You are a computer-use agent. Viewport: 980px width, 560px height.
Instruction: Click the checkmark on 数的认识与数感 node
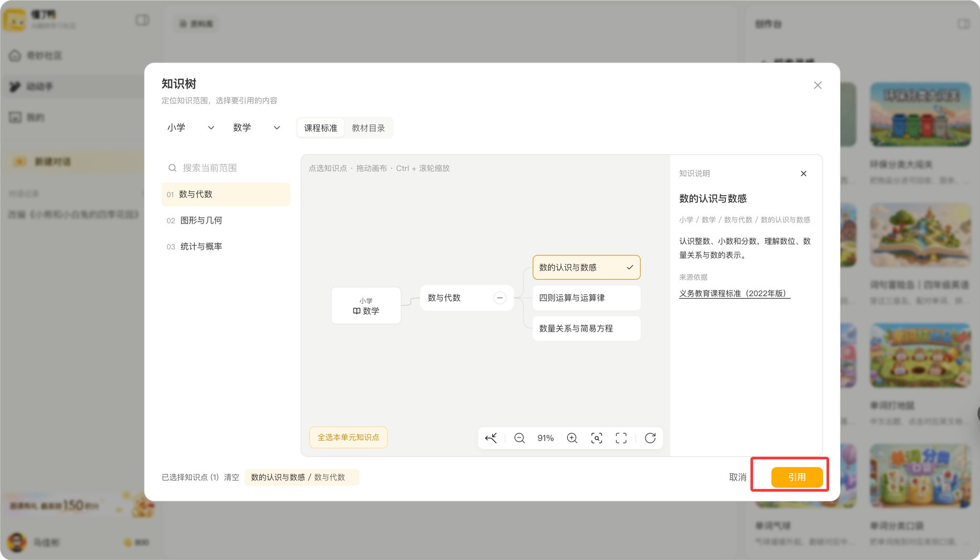(x=630, y=268)
